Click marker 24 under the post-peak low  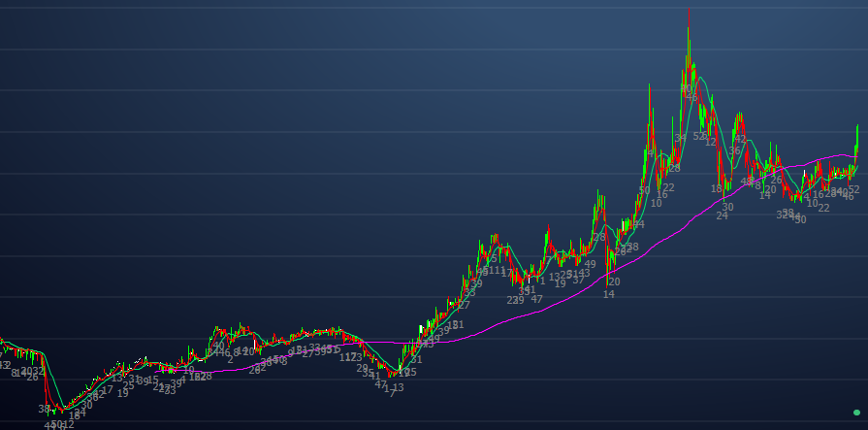[x=722, y=215]
